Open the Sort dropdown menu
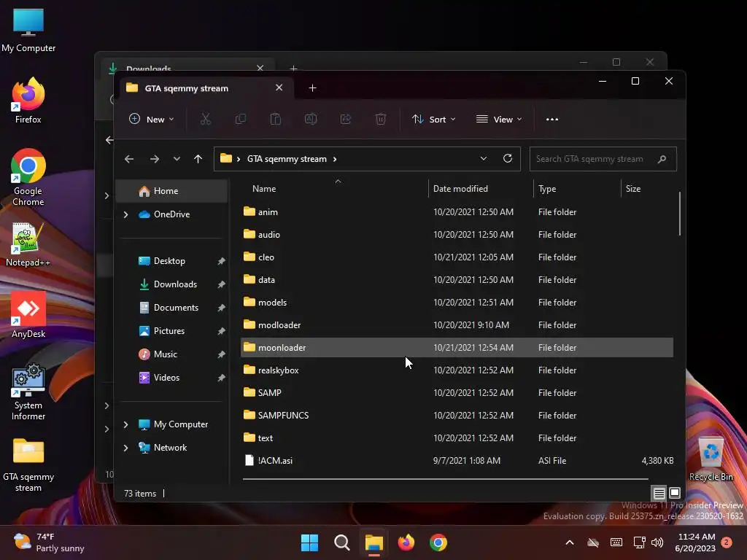 [x=433, y=119]
